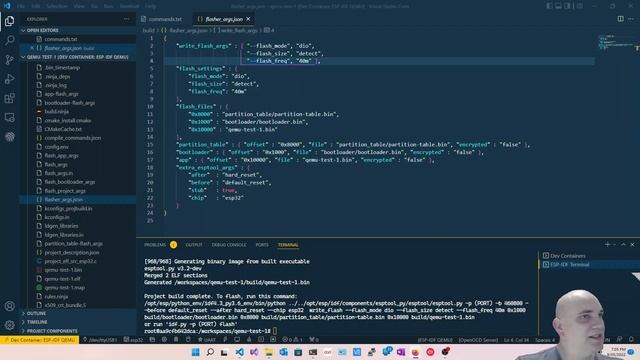Close the terminal panel
640x360 pixels.
coord(632,244)
